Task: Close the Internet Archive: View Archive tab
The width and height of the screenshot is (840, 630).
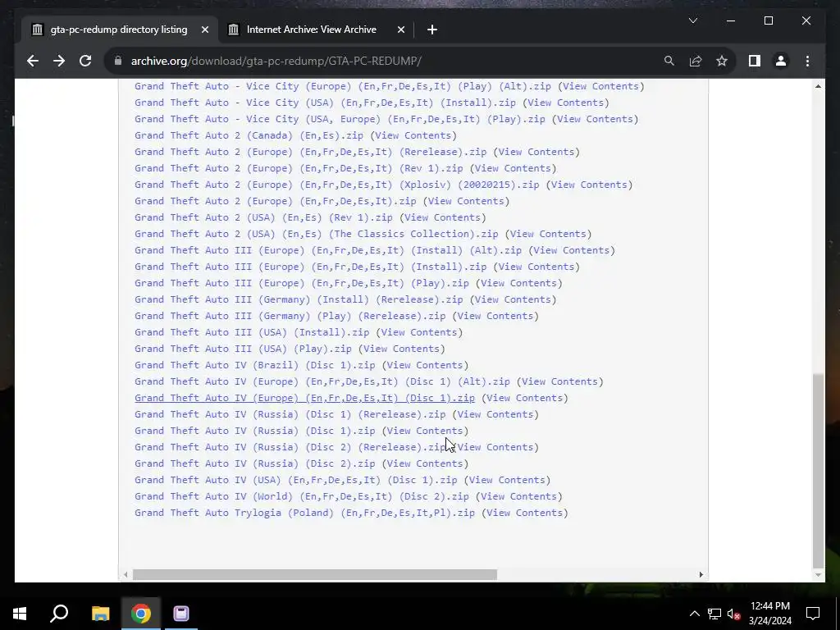Action: coord(400,30)
